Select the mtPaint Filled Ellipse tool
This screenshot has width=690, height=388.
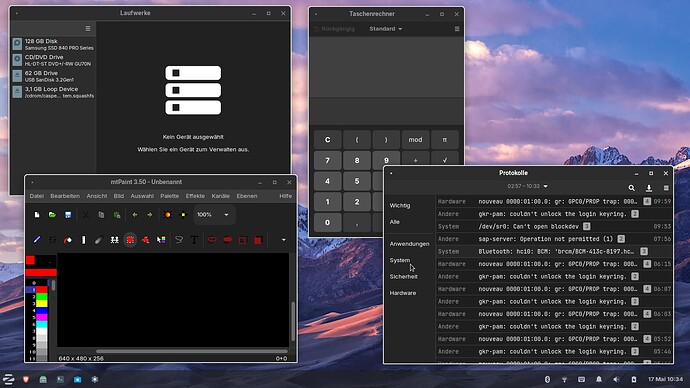pyautogui.click(x=228, y=240)
